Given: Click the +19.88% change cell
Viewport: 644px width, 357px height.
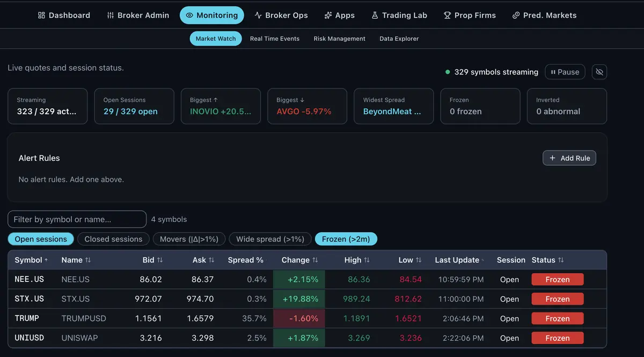Looking at the screenshot, I should pos(299,299).
